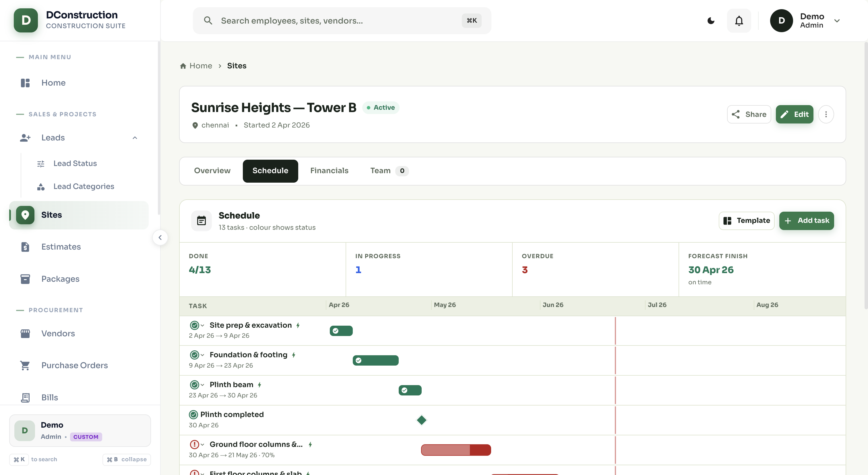Screen dimensions: 868x475
Task: Collapse the sidebar with the arrow button
Action: pos(160,238)
